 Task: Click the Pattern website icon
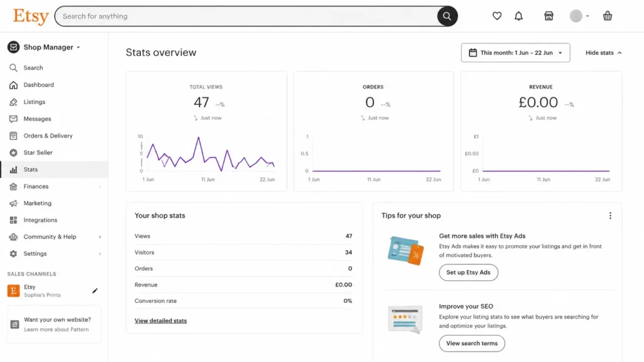(15, 324)
